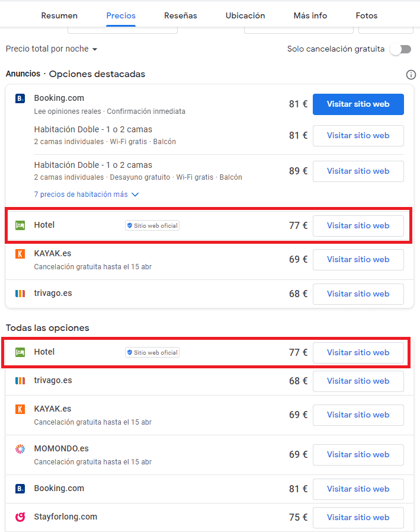Visit Stayforlong.com website
This screenshot has height=532, width=420.
(x=358, y=518)
